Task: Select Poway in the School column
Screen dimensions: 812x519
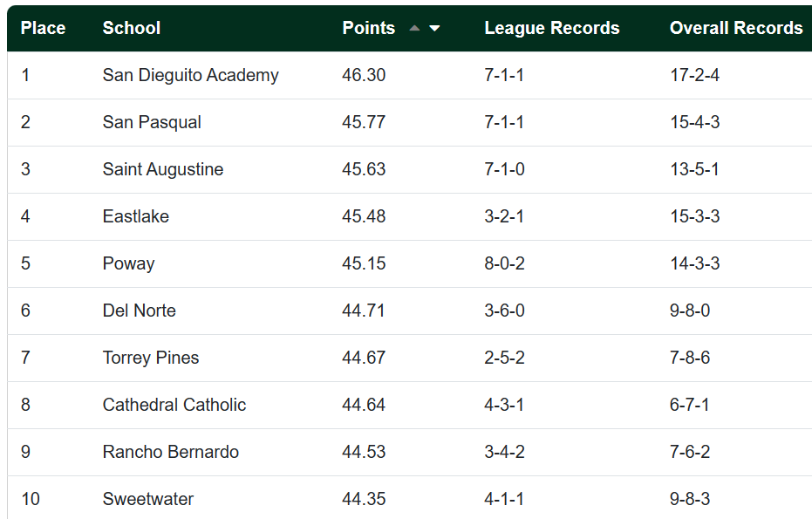Action: [x=128, y=263]
